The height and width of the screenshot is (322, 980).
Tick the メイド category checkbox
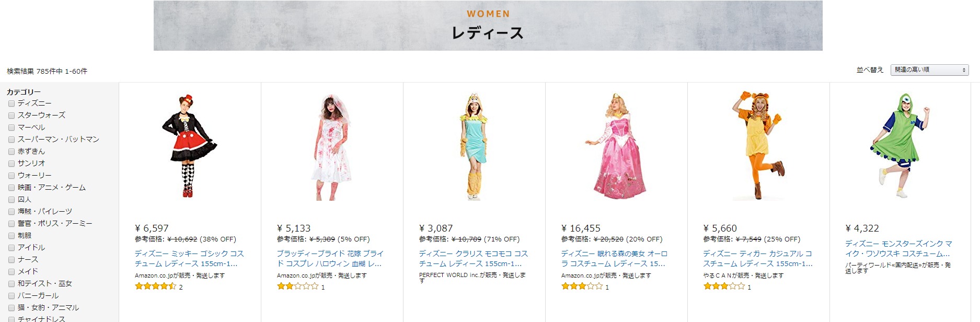coord(11,272)
